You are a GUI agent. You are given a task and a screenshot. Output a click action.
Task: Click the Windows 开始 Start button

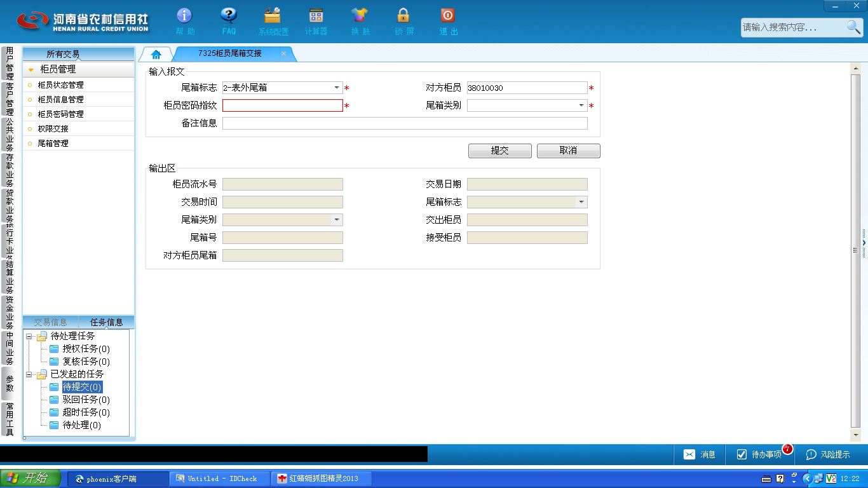pyautogui.click(x=31, y=478)
